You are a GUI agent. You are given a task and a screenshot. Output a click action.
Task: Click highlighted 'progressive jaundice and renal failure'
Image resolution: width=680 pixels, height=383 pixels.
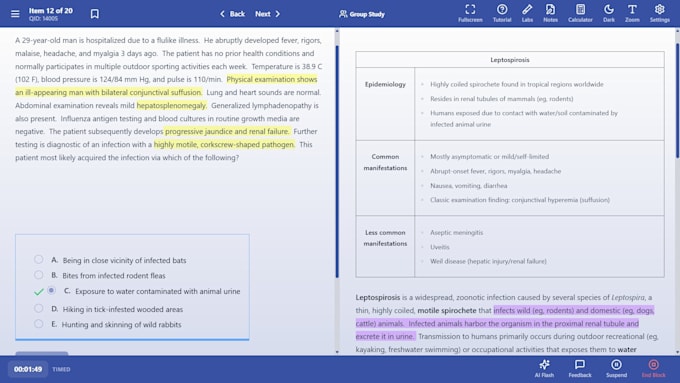point(227,131)
